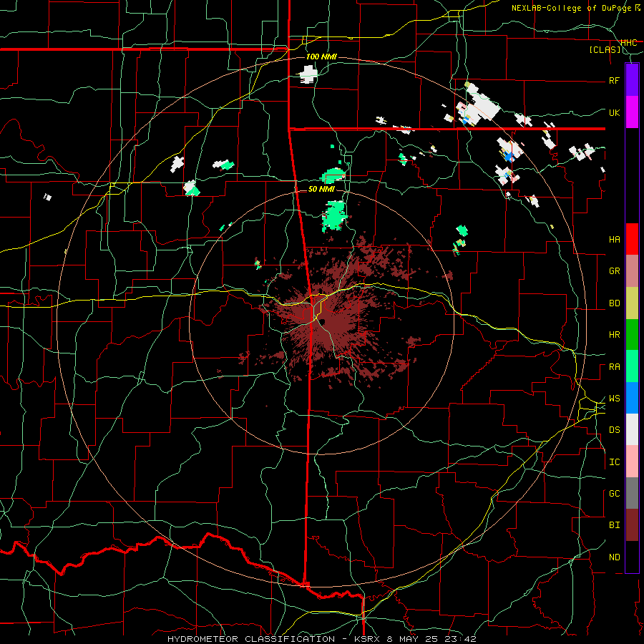This screenshot has width=644, height=644.
Task: Click the RF legend label
Action: pyautogui.click(x=615, y=80)
